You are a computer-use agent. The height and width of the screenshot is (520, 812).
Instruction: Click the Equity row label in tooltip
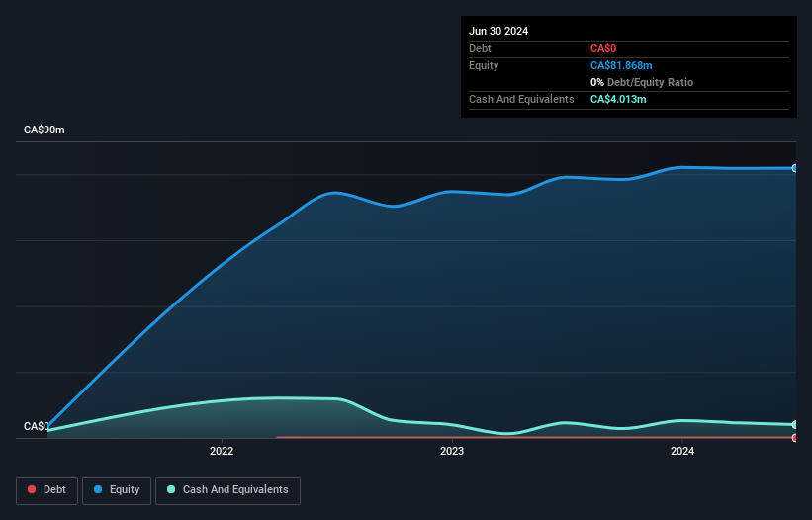click(484, 65)
